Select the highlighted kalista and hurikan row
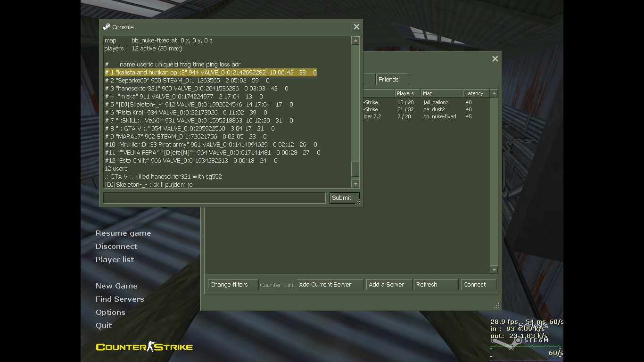 211,72
